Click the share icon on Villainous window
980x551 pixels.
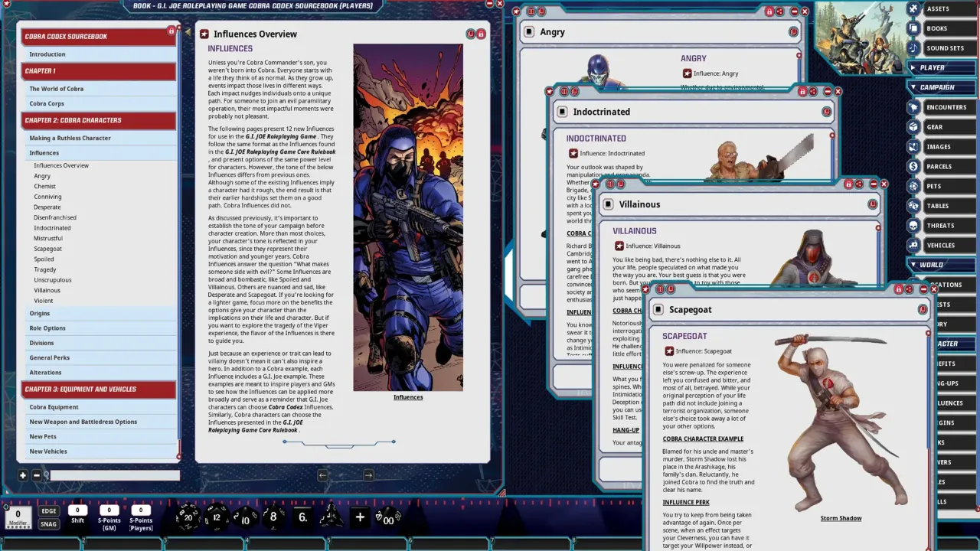[x=858, y=184]
